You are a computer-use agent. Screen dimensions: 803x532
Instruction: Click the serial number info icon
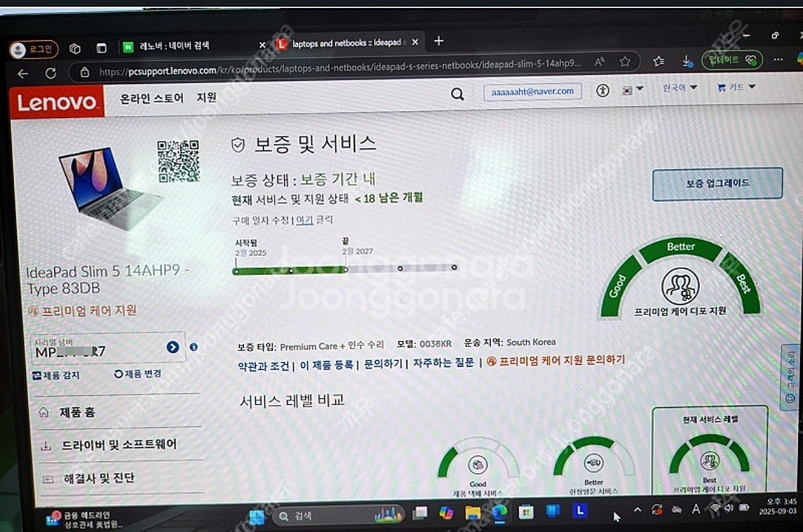tap(193, 347)
